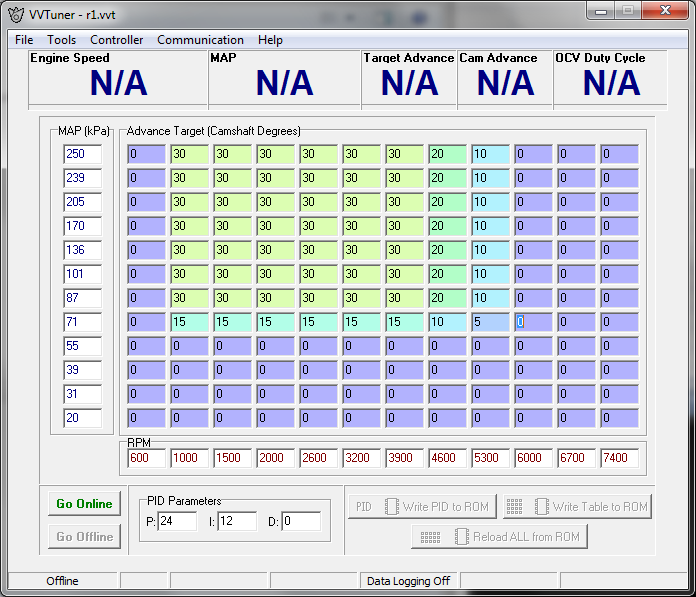Click the Write PID to ROM button
The width and height of the screenshot is (696, 597).
pyautogui.click(x=423, y=507)
